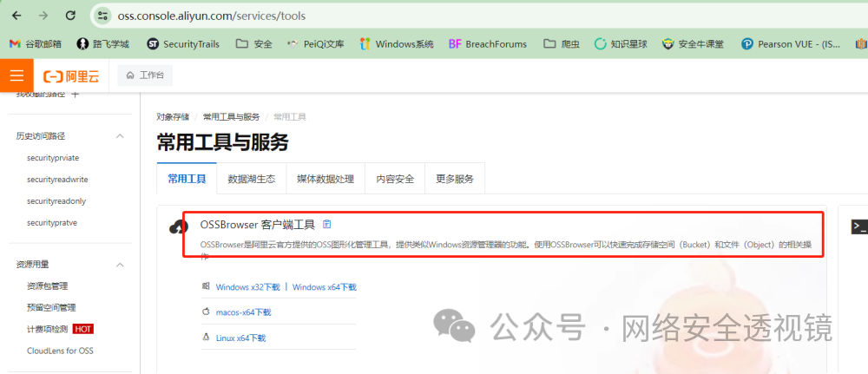Image resolution: width=868 pixels, height=374 pixels.
Task: Open securityreadonly bucket path
Action: point(56,200)
